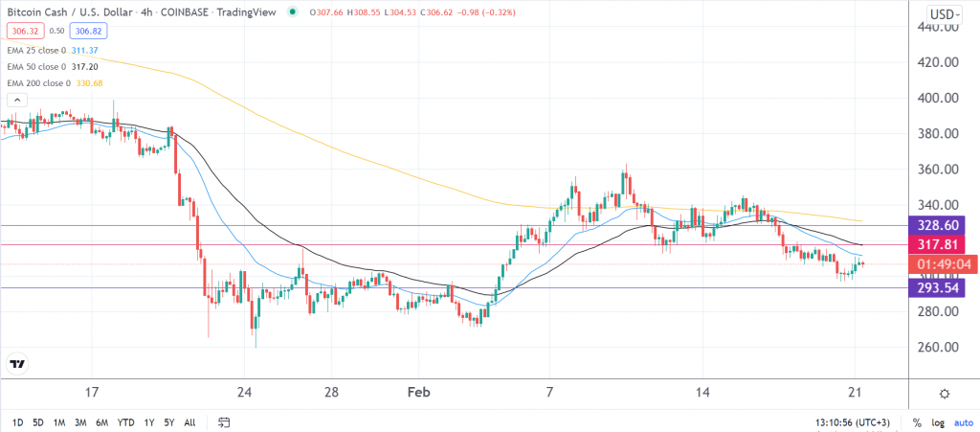Click the EMA 200 value 330.68
Screen dimensions: 980x432
tap(89, 83)
